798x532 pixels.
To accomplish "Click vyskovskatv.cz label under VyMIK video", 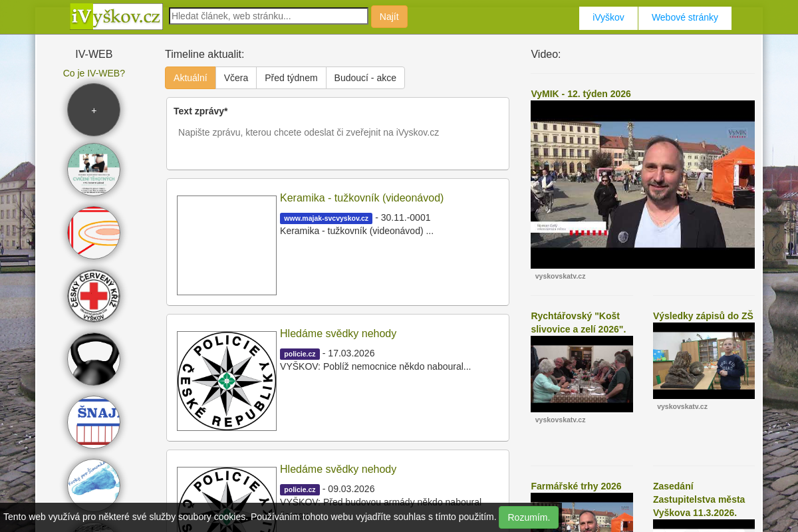I will 561,276.
